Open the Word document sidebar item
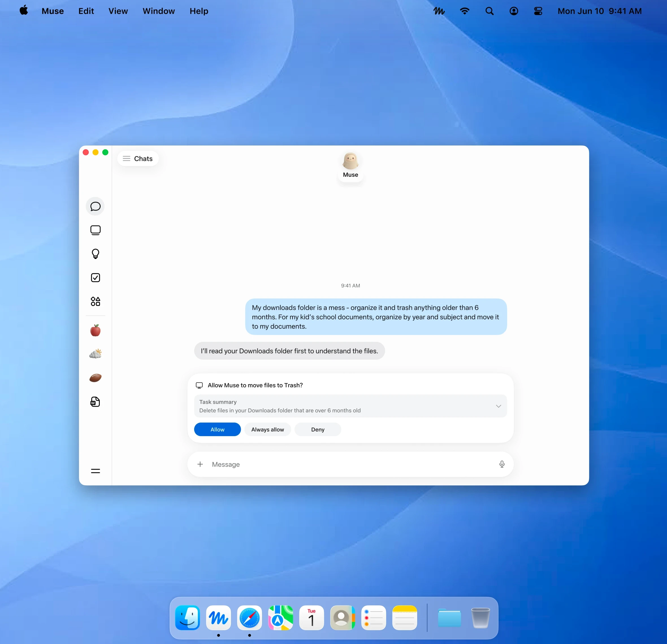This screenshot has width=667, height=644. point(95,402)
